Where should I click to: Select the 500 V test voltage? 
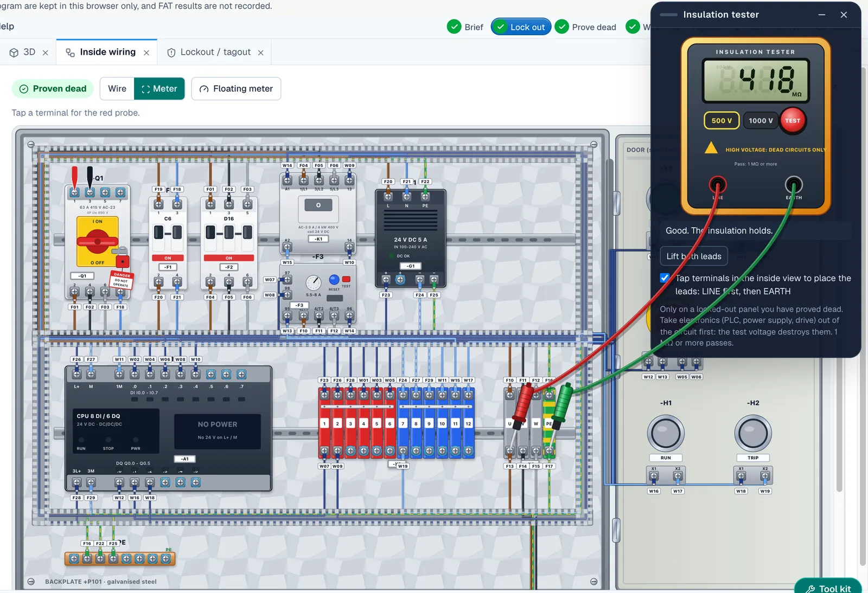(x=722, y=120)
